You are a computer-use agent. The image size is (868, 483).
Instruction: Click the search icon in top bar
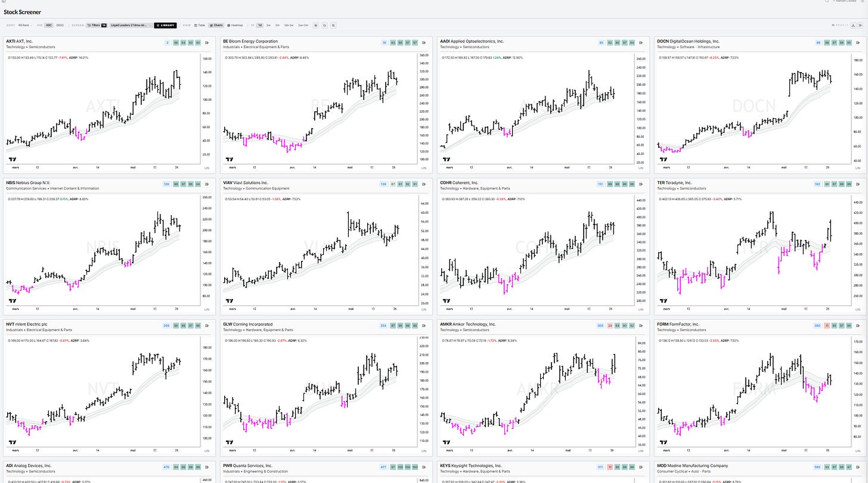827,1
